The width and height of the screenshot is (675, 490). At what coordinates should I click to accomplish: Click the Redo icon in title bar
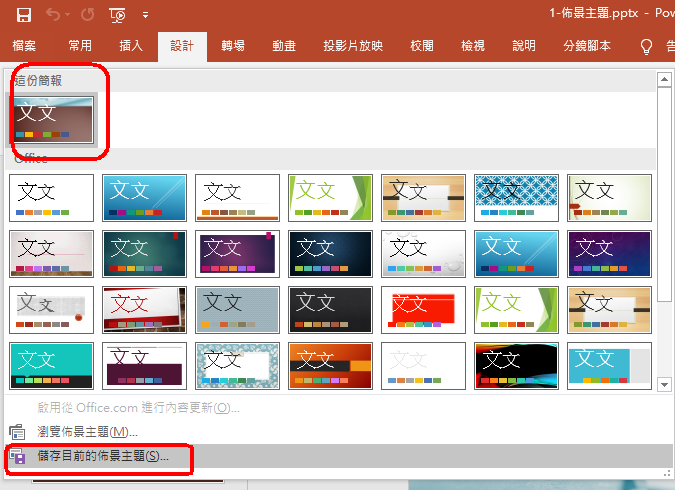point(87,15)
